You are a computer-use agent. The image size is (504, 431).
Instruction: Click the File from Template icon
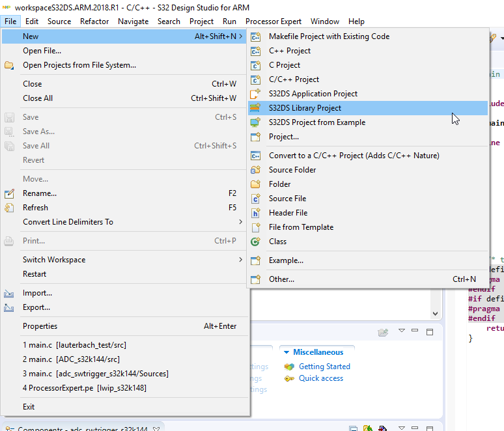pyautogui.click(x=255, y=227)
